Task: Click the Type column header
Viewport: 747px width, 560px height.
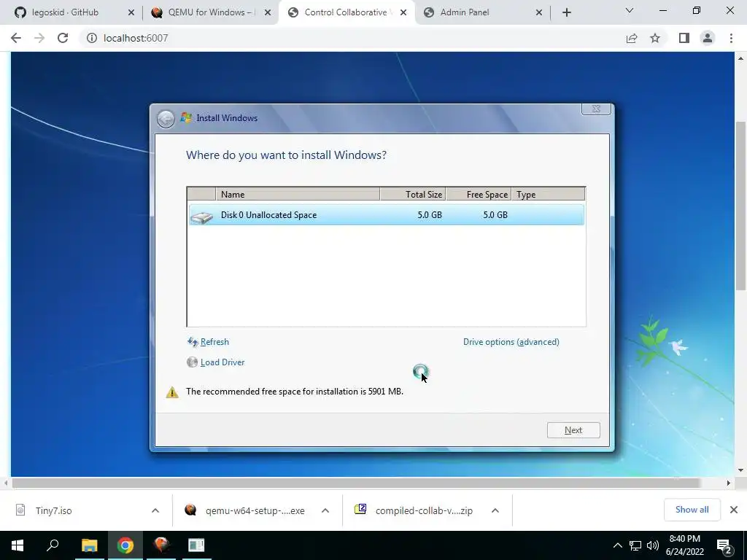Action: [548, 194]
